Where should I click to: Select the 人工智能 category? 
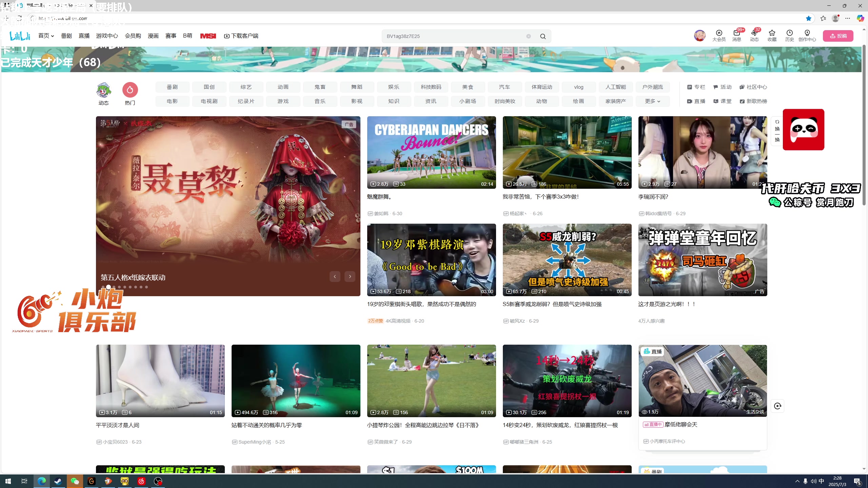tap(616, 87)
